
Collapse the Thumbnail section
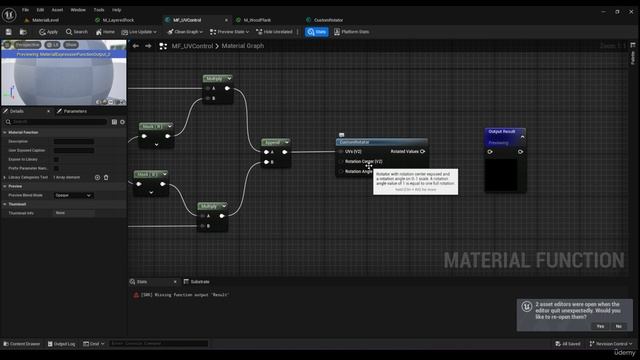point(5,204)
